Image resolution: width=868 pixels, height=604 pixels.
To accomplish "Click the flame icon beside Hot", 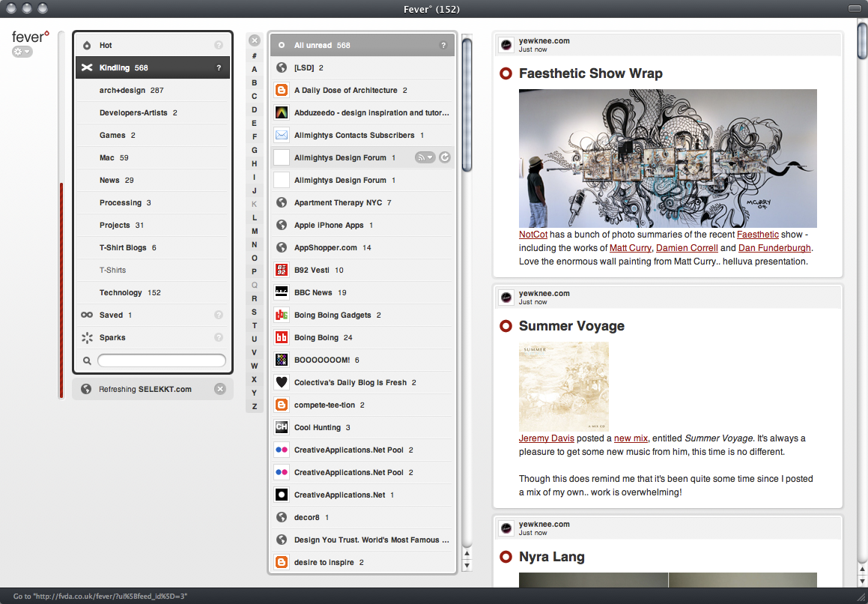I will point(86,45).
